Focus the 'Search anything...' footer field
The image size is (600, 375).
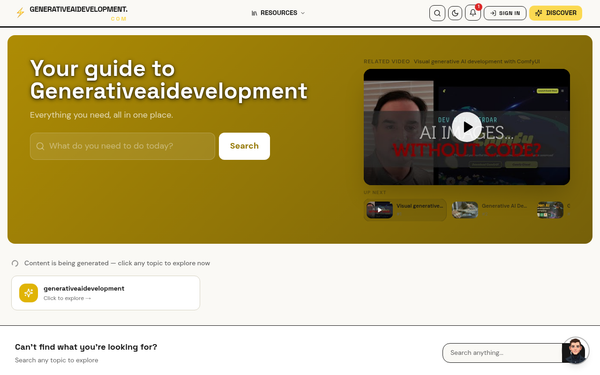point(502,353)
